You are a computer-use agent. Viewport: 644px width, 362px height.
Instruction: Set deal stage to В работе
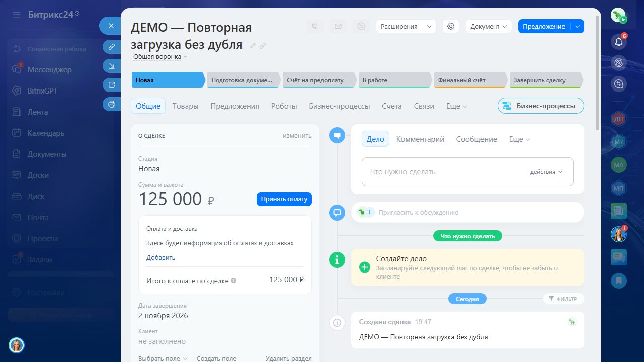[394, 80]
